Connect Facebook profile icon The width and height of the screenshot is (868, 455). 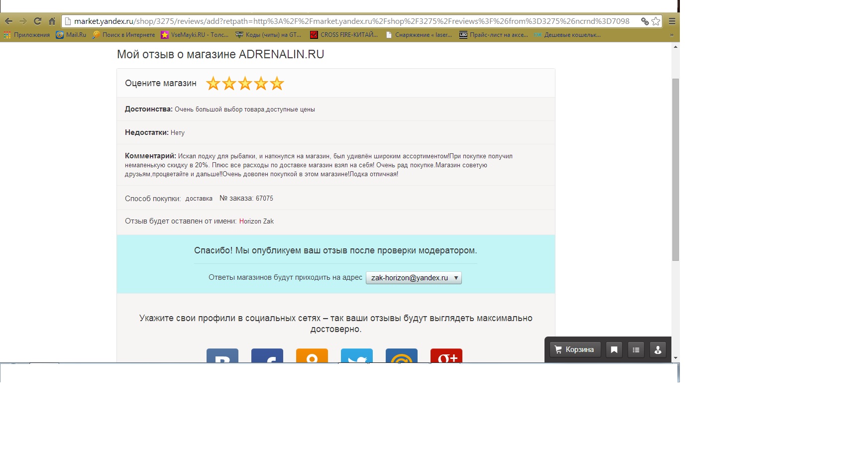(267, 355)
